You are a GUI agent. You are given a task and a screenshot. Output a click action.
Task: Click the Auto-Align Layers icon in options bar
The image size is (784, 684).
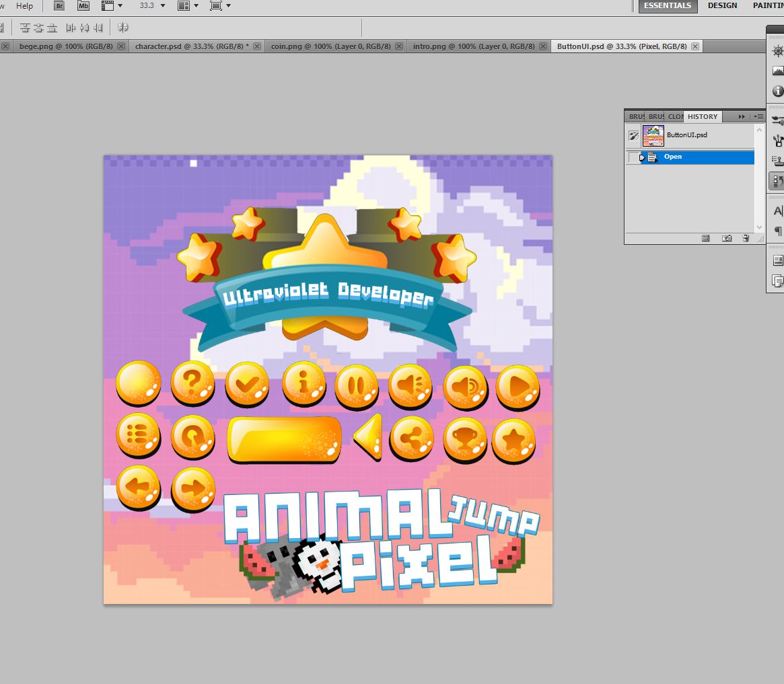(123, 28)
